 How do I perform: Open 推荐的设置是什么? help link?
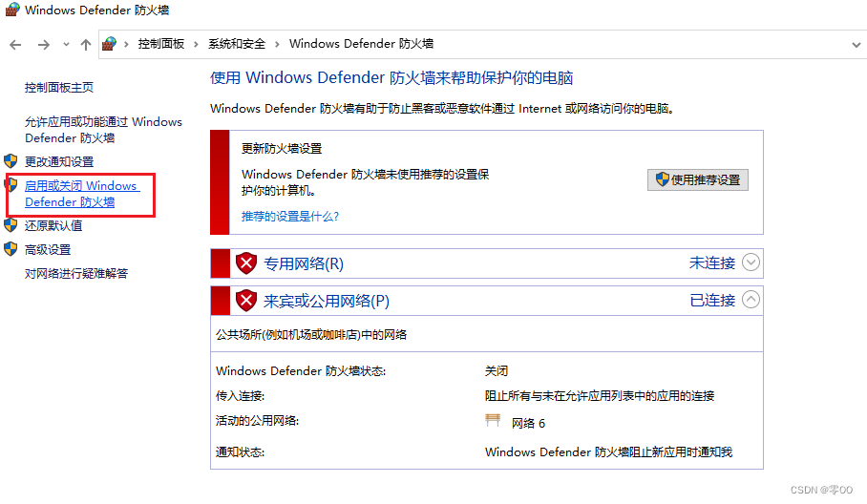290,216
